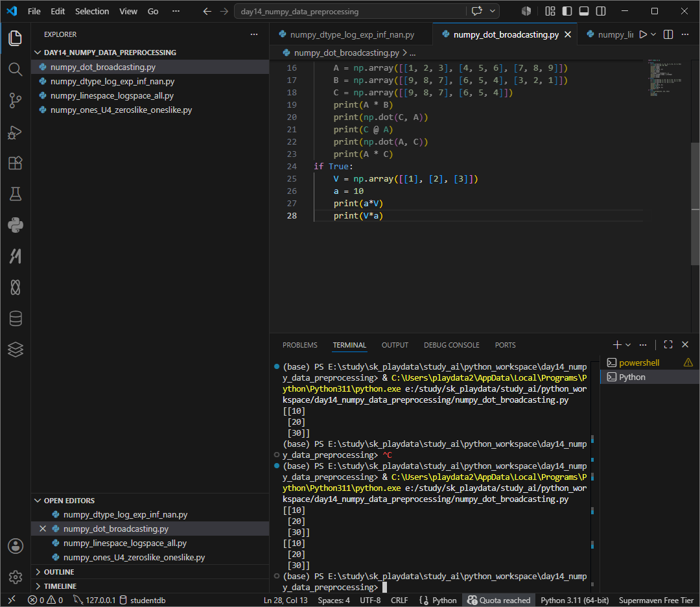Open the Manage gear icon

pos(15,577)
